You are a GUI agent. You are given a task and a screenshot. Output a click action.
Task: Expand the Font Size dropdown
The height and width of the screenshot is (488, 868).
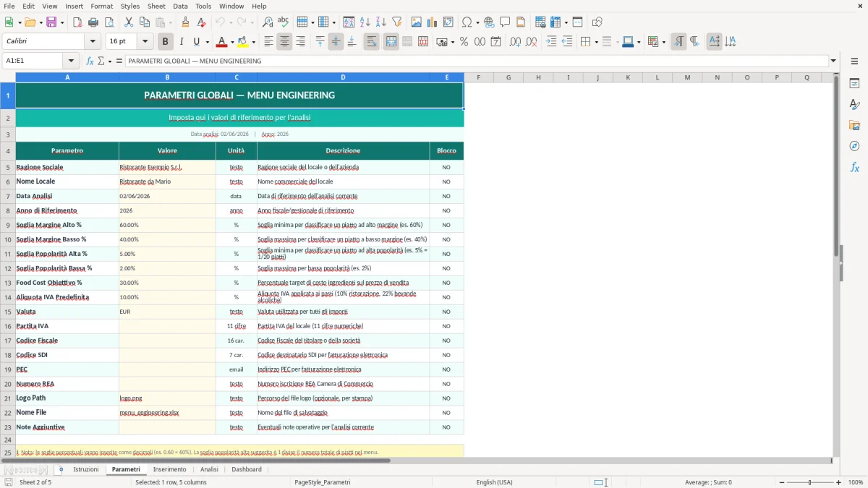(x=145, y=42)
